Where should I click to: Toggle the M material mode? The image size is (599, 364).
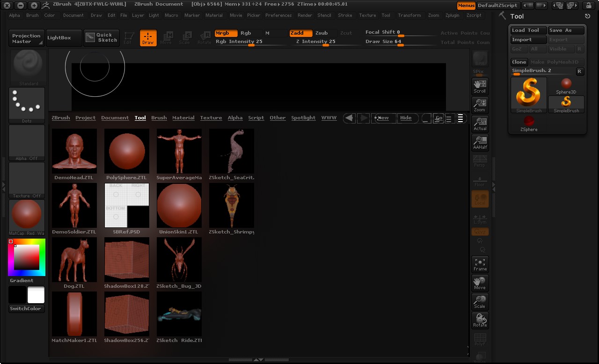click(x=267, y=33)
